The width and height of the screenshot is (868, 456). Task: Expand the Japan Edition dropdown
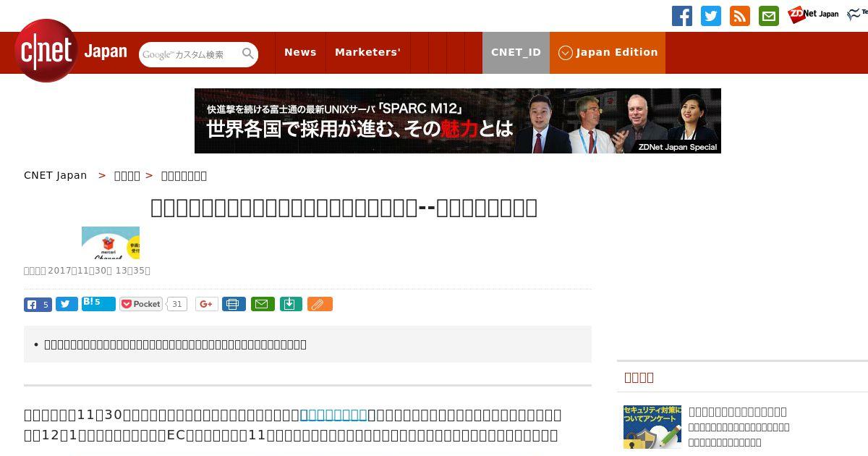pyautogui.click(x=608, y=52)
